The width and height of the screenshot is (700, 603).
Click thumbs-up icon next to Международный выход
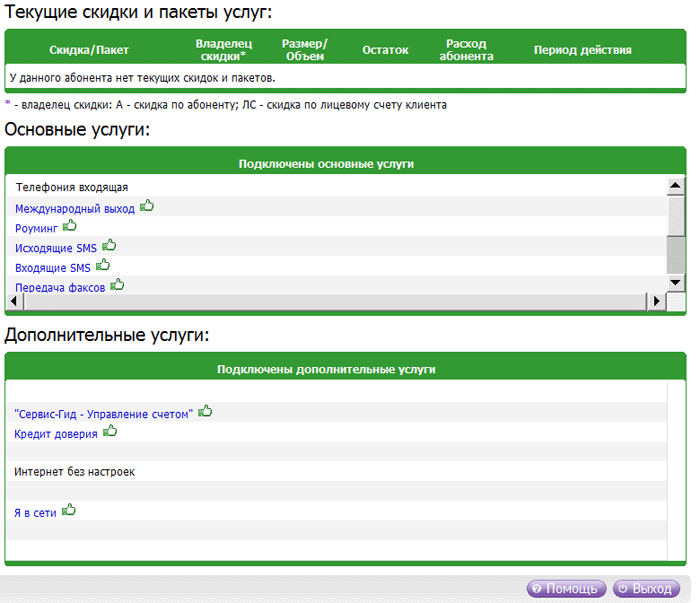[147, 206]
